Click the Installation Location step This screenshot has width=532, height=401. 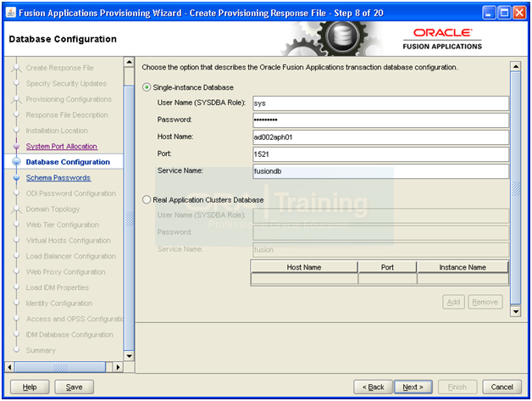(x=57, y=131)
